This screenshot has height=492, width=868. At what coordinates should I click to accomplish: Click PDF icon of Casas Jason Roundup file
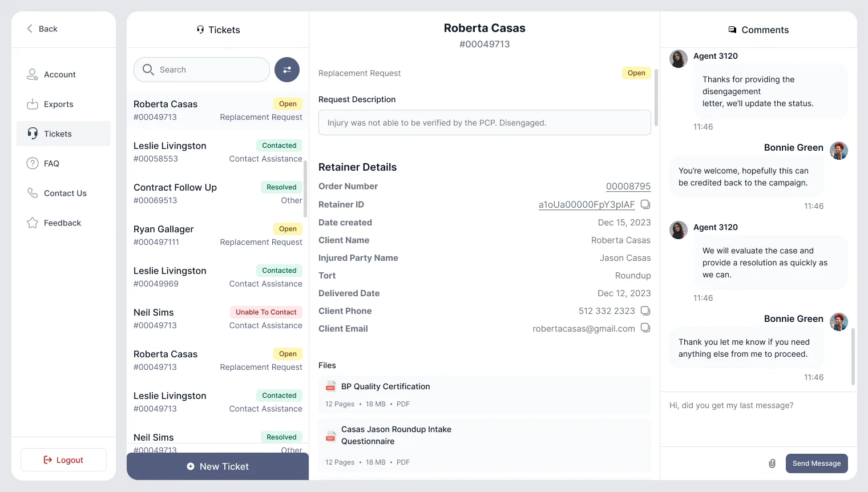330,435
